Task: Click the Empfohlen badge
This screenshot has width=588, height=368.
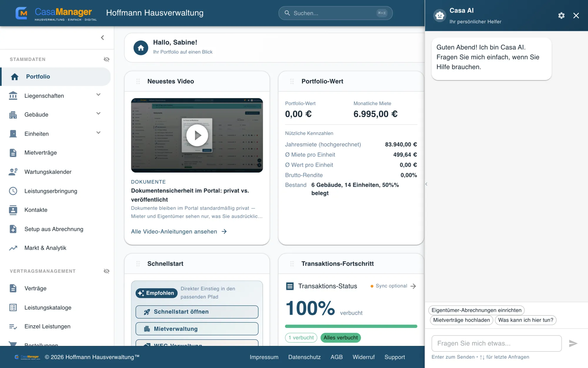Action: pyautogui.click(x=156, y=293)
